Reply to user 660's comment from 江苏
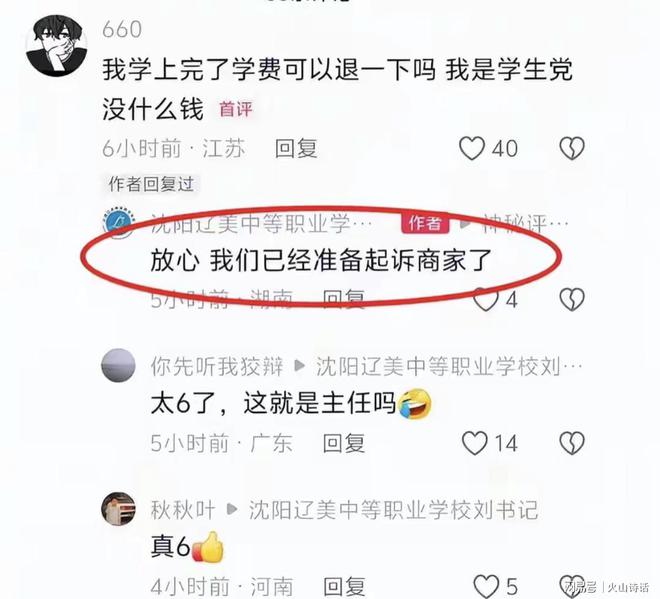 (296, 149)
